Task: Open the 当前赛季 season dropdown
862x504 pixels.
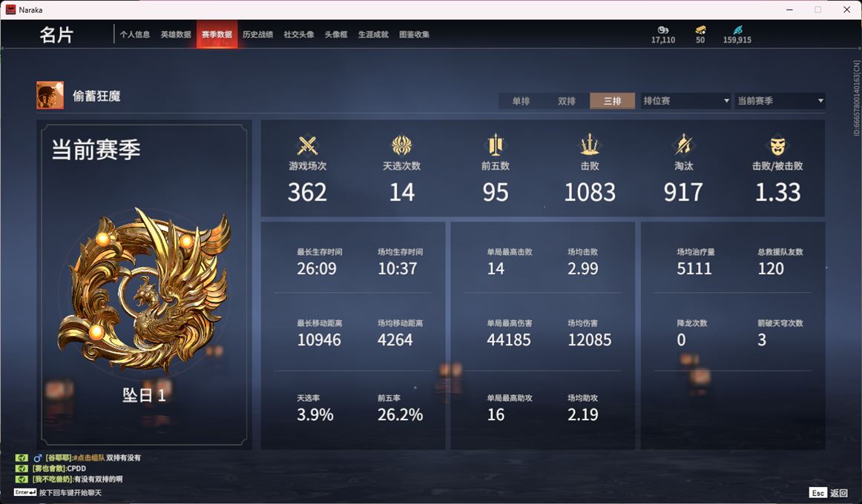Action: (780, 101)
